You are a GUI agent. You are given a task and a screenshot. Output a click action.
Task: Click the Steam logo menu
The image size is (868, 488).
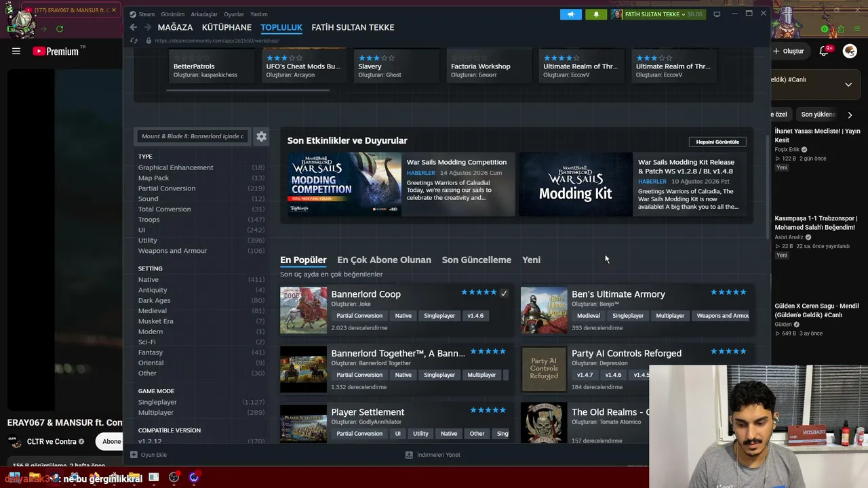click(142, 14)
